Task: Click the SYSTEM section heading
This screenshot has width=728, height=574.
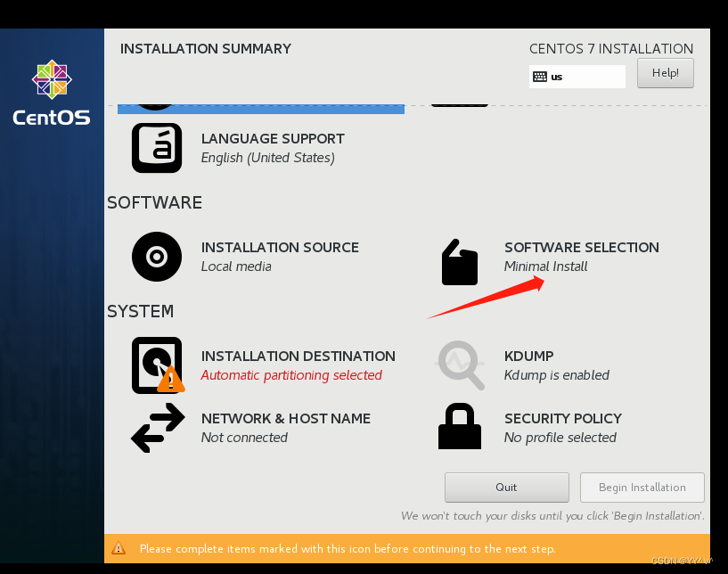Action: (141, 311)
